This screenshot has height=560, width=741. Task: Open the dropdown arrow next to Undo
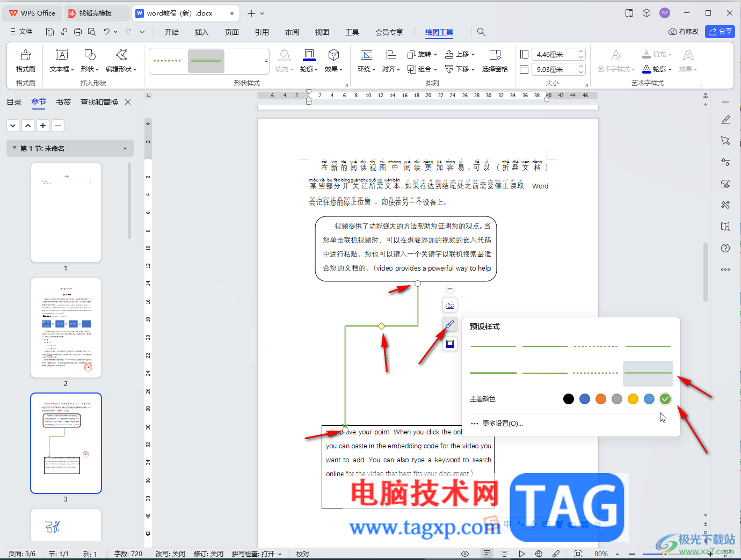pos(116,32)
